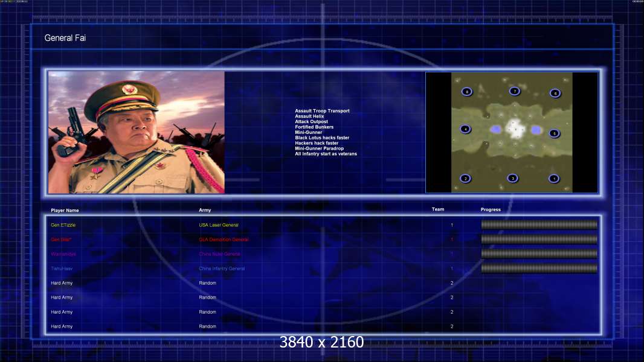This screenshot has width=644, height=362.
Task: Click the Gen ETizzle player name
Action: (63, 225)
